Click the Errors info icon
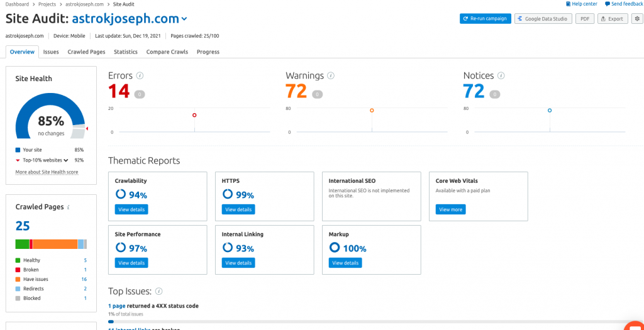Screen dimensions: 644x330 140,75
